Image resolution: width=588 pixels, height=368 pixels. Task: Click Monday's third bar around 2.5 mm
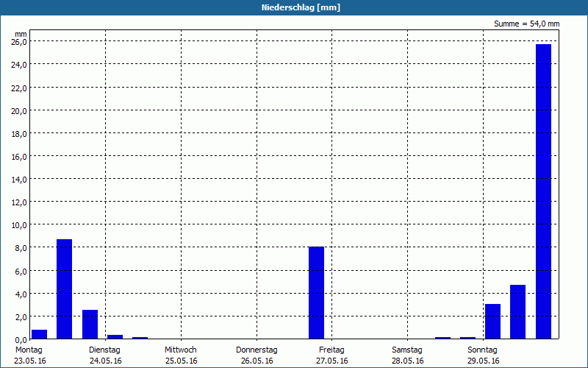click(x=90, y=325)
